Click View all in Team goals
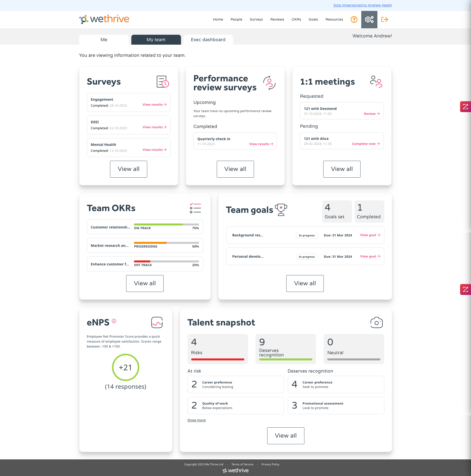The height and width of the screenshot is (476, 471). coord(305,283)
